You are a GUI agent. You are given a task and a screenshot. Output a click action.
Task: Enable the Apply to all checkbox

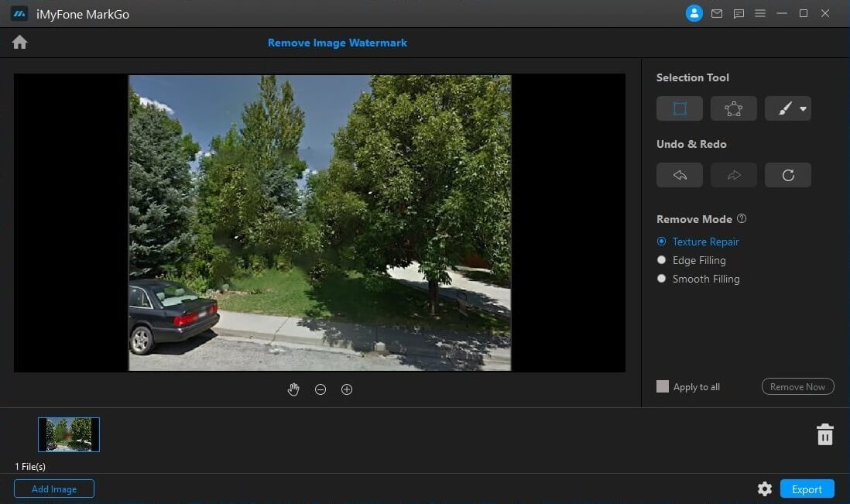point(663,386)
